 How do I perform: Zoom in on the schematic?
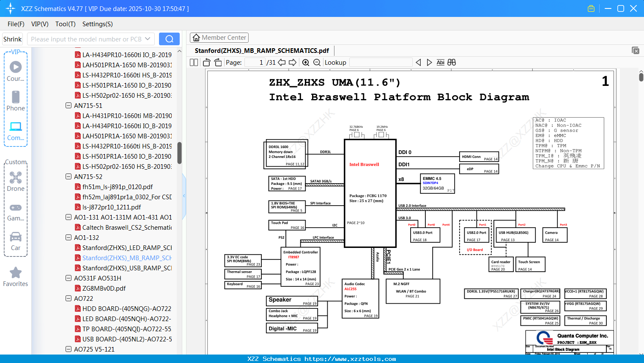pos(306,62)
